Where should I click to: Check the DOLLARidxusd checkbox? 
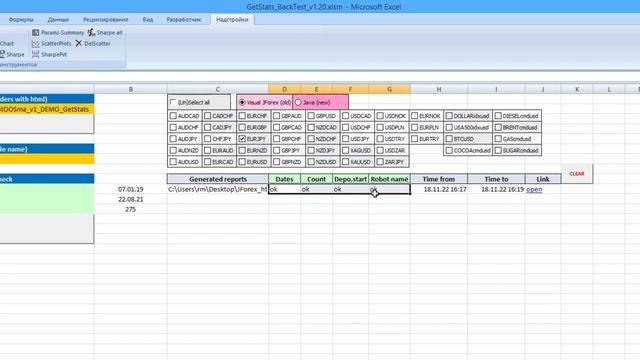click(449, 116)
